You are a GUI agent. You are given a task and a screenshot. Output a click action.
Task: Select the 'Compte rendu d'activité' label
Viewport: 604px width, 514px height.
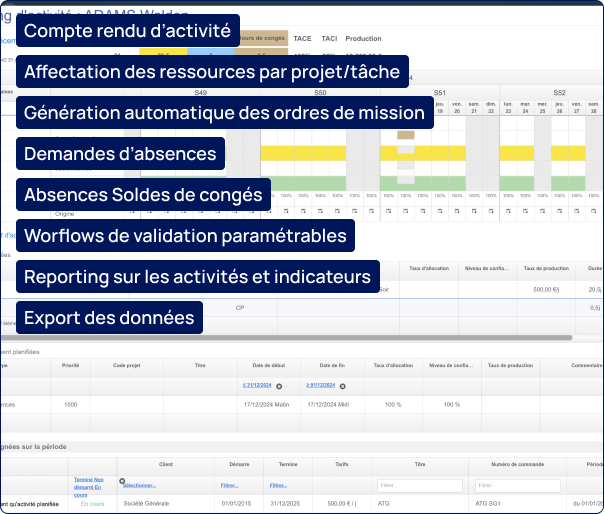pos(127,31)
